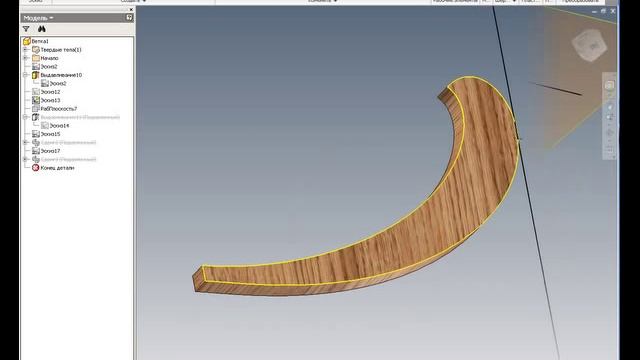The image size is (640, 360).
Task: Activate the Orbit tool on navigation bar
Action: point(610,133)
